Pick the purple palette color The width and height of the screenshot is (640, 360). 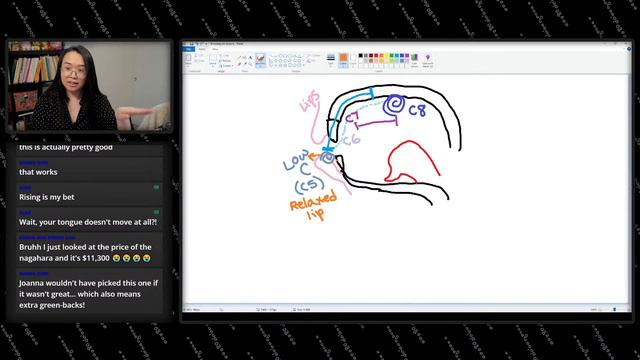point(407,56)
